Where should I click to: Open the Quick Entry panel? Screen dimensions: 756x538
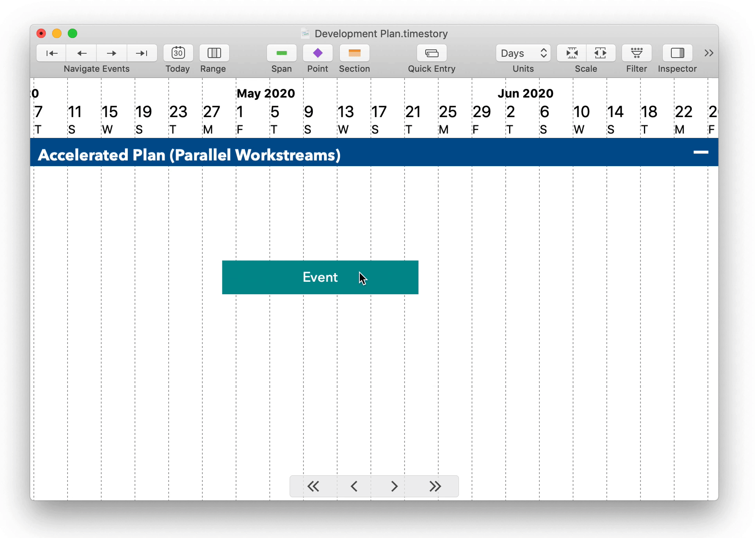[x=431, y=53]
